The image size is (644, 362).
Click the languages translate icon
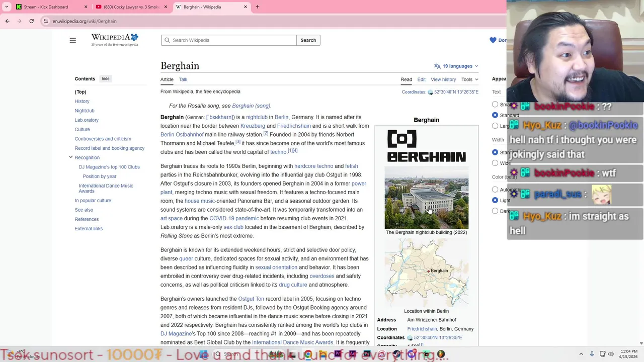(x=437, y=66)
